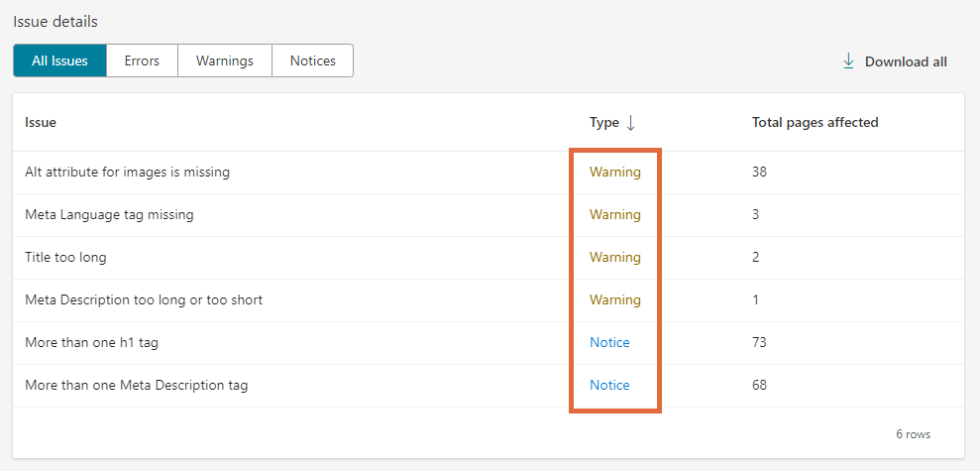Screen dimensions: 980x471
Task: Click the Type sort arrow icon
Action: pos(630,123)
